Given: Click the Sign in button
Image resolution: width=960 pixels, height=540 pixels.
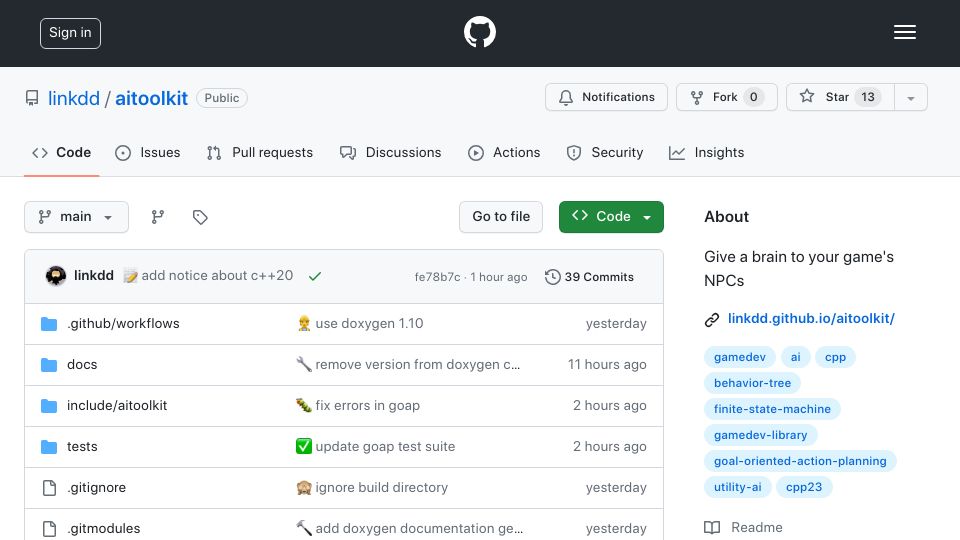Looking at the screenshot, I should point(70,33).
